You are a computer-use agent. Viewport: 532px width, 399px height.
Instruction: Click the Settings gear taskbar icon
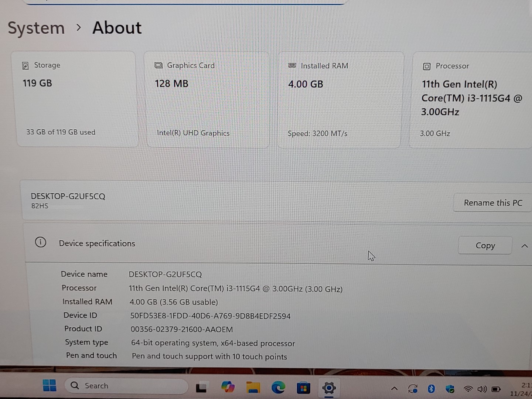click(328, 388)
